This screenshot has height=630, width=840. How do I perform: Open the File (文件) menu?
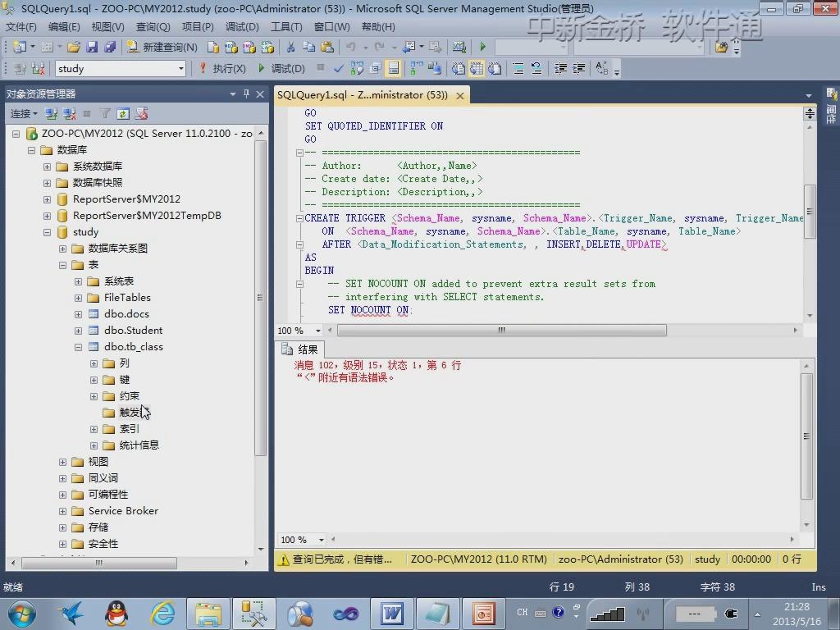coord(21,27)
